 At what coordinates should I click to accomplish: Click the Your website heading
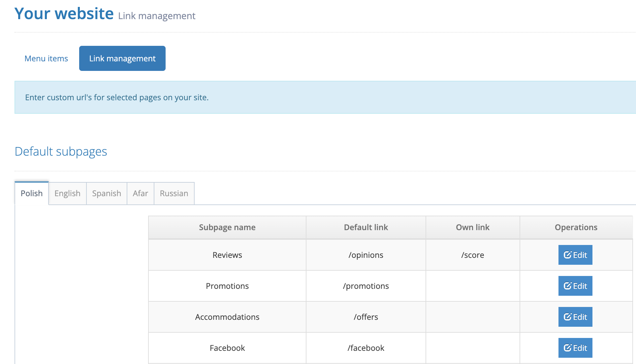(64, 14)
